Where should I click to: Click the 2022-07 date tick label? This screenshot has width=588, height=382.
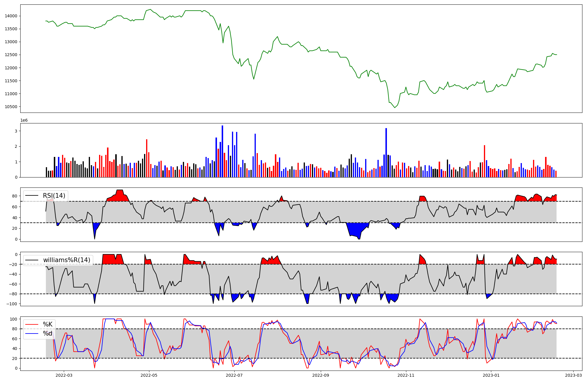click(234, 375)
